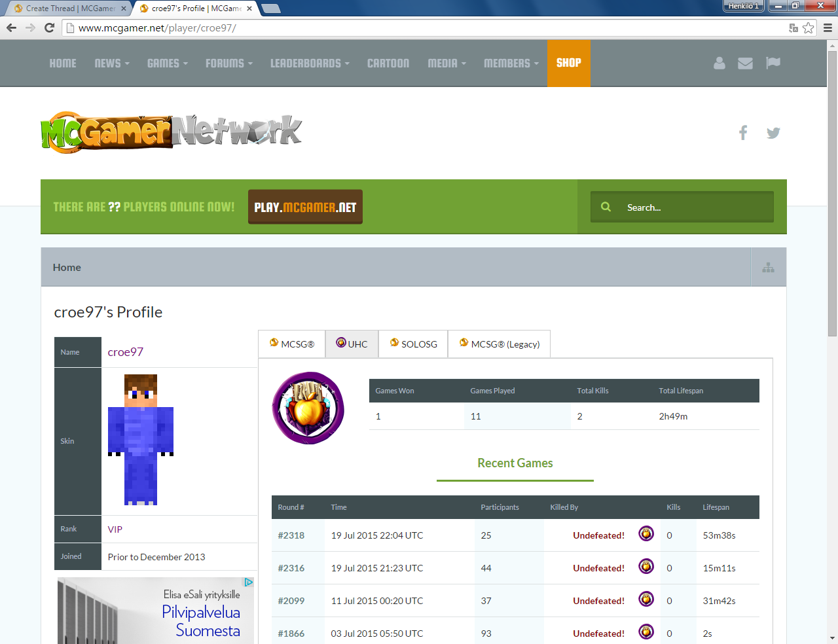838x644 pixels.
Task: Click the Total Lifespan value 2h49m
Action: pos(673,416)
